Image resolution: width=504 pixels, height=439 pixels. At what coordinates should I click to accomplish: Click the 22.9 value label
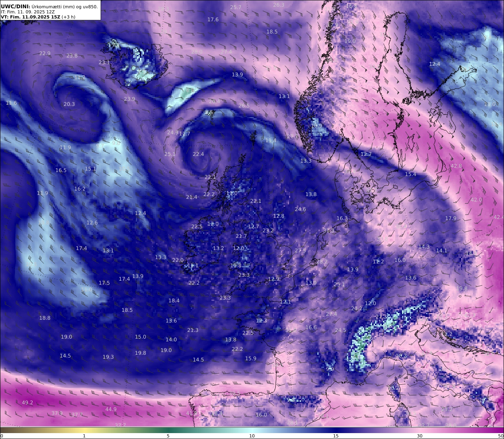point(45,53)
